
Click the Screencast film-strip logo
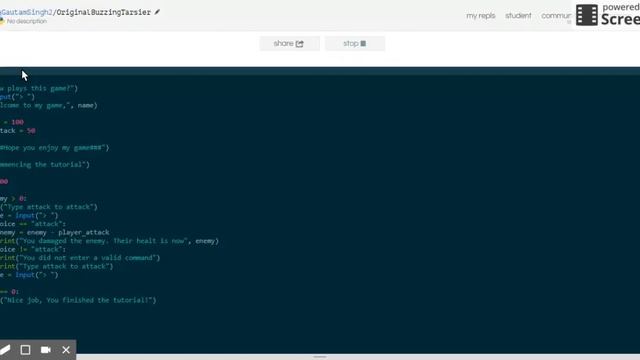[587, 15]
